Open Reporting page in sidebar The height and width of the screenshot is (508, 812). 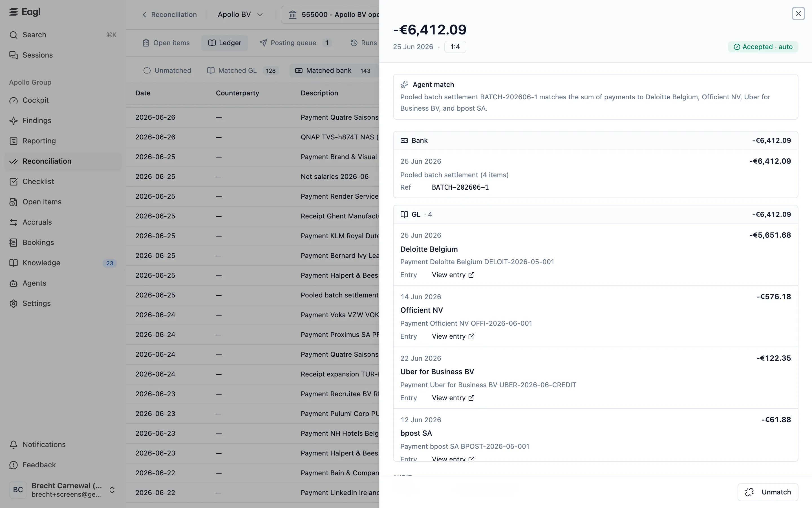click(63, 141)
